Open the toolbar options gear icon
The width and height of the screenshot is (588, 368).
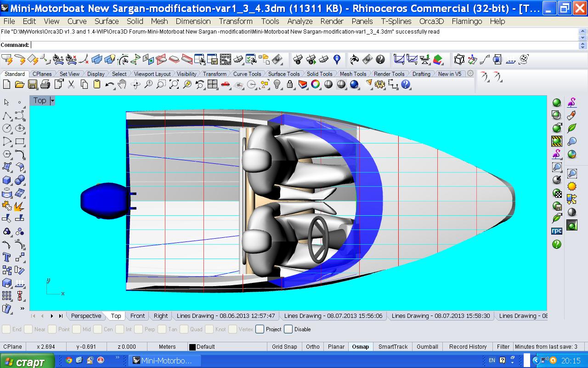pyautogui.click(x=470, y=74)
